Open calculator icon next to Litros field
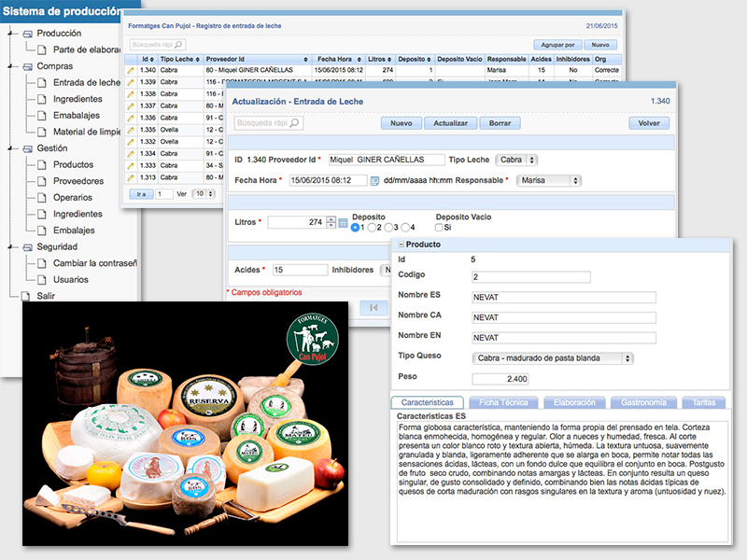 [x=343, y=222]
